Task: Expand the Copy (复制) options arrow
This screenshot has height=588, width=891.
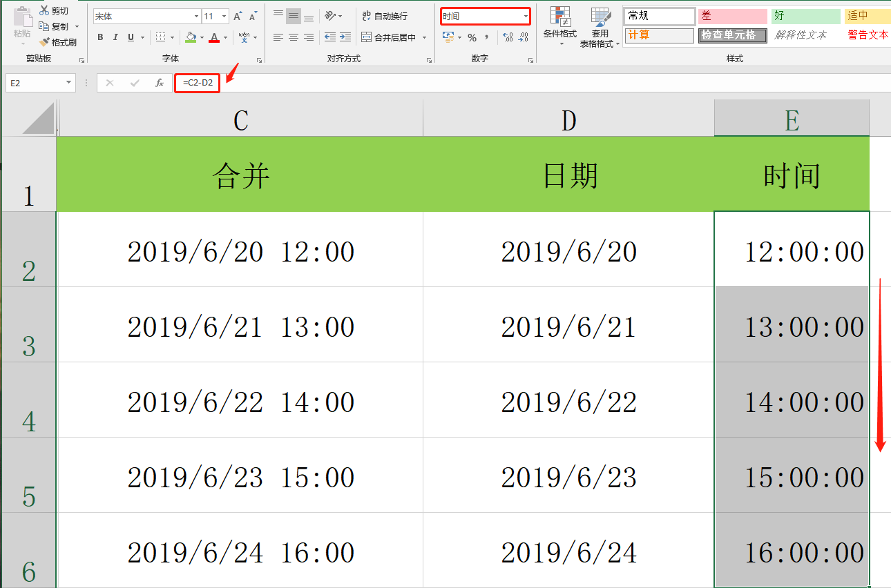Action: pos(77,27)
